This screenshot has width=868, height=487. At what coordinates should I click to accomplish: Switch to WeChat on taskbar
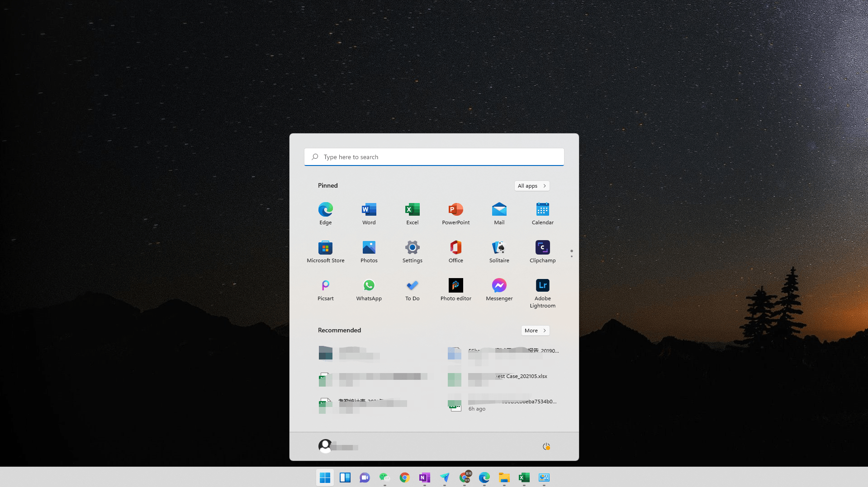tap(385, 478)
